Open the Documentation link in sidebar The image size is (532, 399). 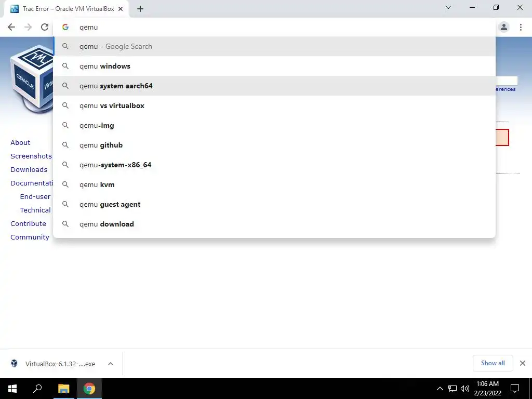pyautogui.click(x=32, y=183)
